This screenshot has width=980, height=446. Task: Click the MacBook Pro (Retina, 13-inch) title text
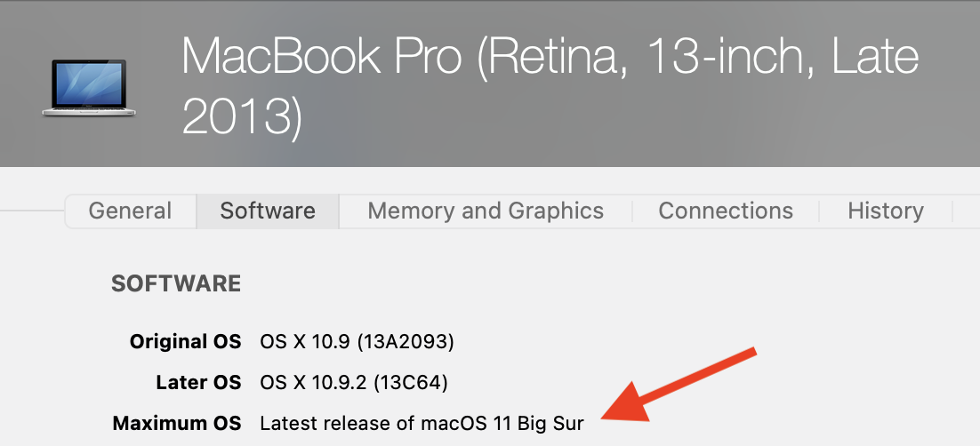click(550, 57)
